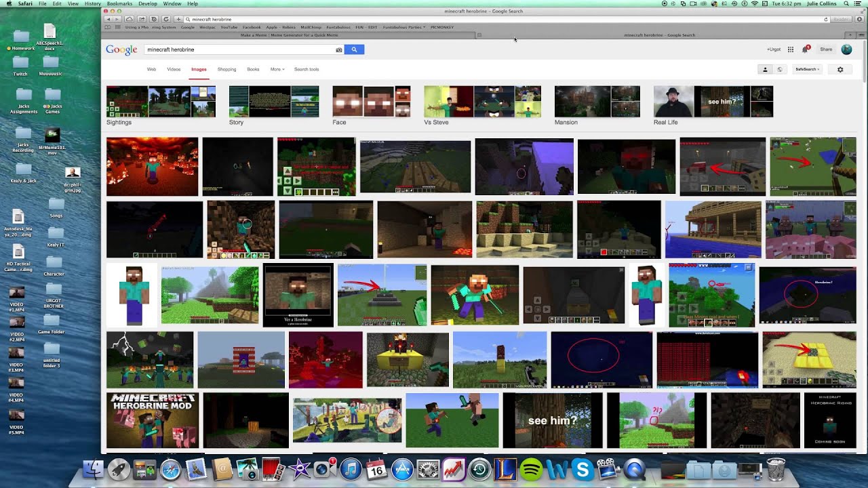Open the Facebook bookmark
The width and height of the screenshot is (868, 488).
(x=252, y=27)
